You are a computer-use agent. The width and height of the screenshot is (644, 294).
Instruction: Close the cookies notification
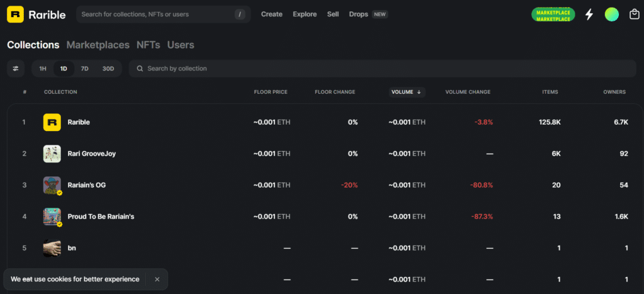click(157, 279)
